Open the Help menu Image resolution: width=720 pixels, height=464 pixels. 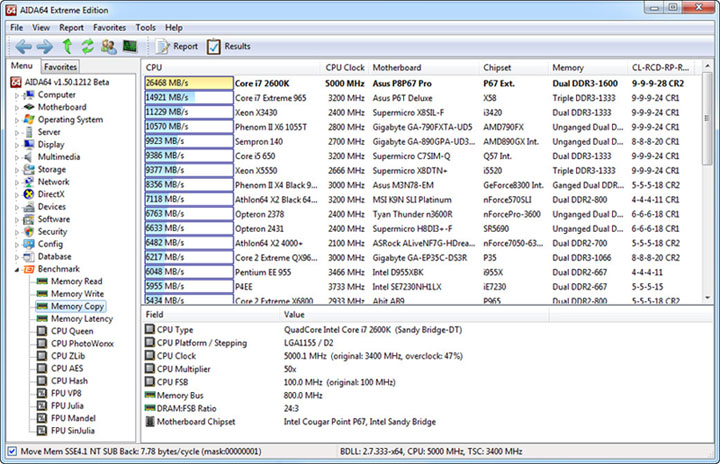click(x=174, y=28)
